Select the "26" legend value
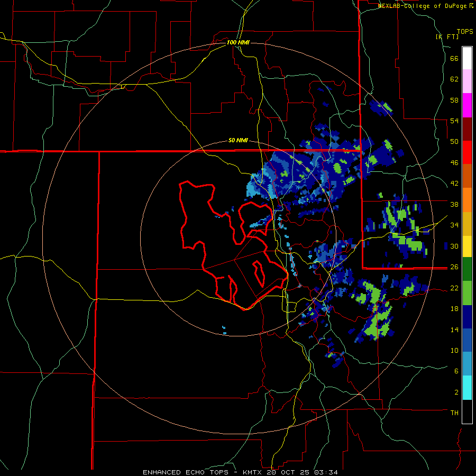 click(x=454, y=267)
